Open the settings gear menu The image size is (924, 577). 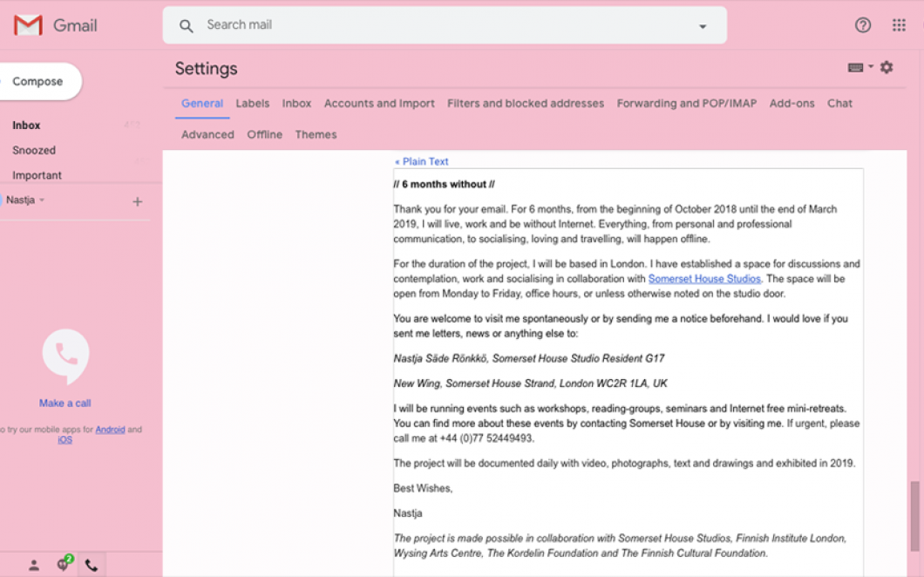887,67
